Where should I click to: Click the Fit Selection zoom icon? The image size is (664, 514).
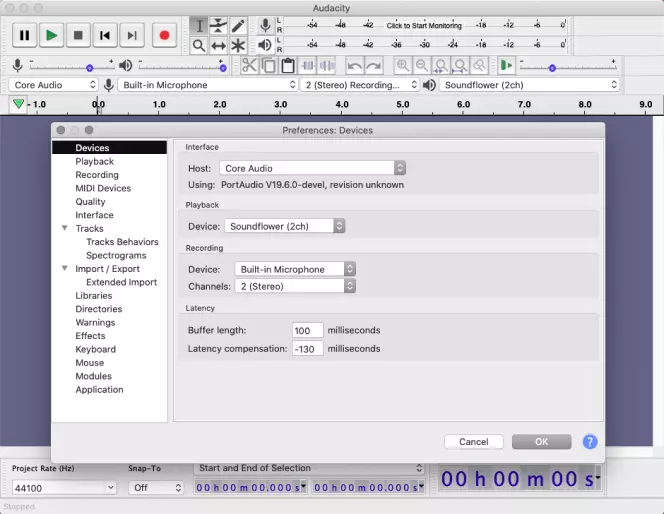click(441, 66)
